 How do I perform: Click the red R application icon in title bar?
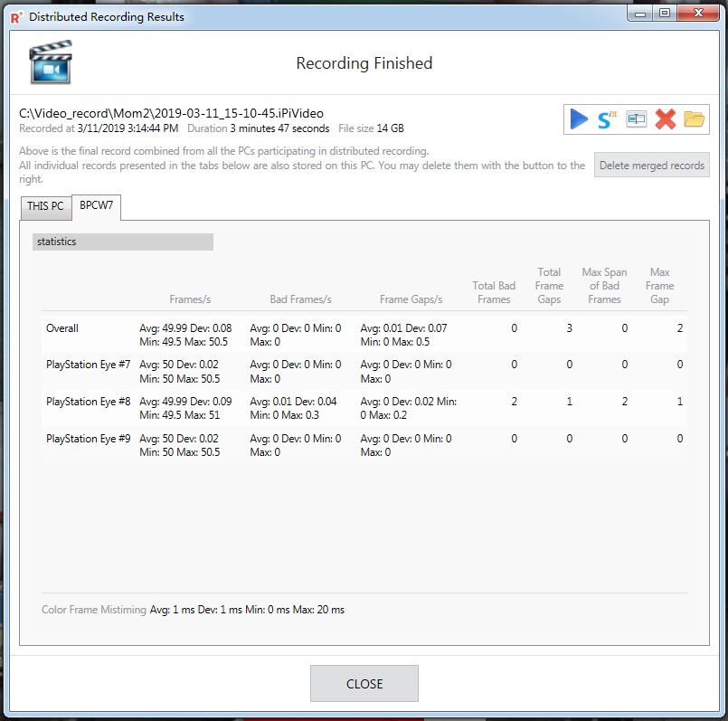[x=16, y=18]
